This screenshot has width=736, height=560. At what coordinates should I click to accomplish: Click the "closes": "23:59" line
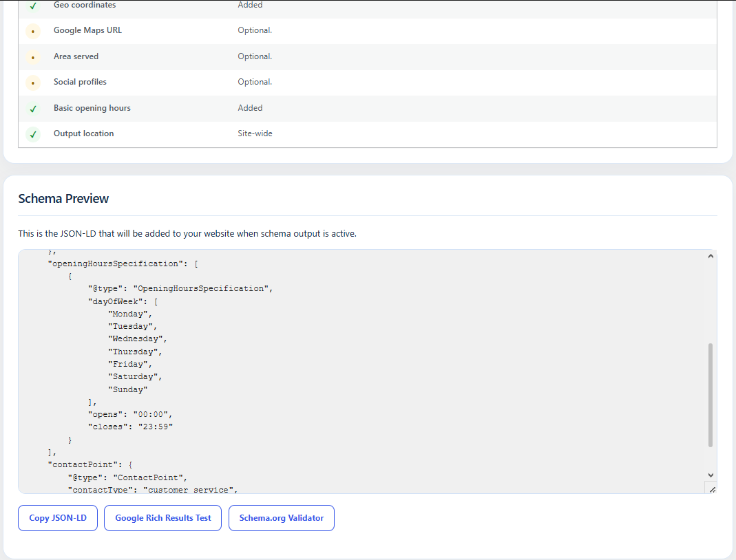tap(130, 427)
